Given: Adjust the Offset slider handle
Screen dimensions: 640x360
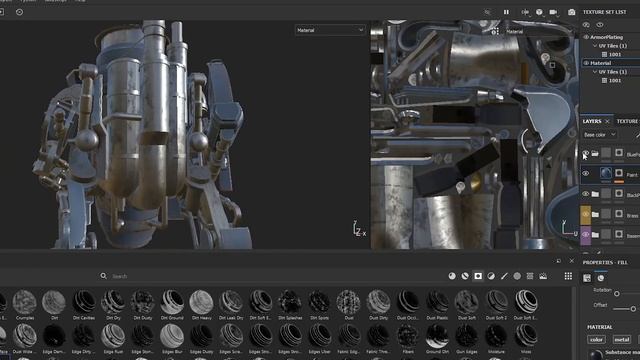Looking at the screenshot, I should [x=633, y=309].
